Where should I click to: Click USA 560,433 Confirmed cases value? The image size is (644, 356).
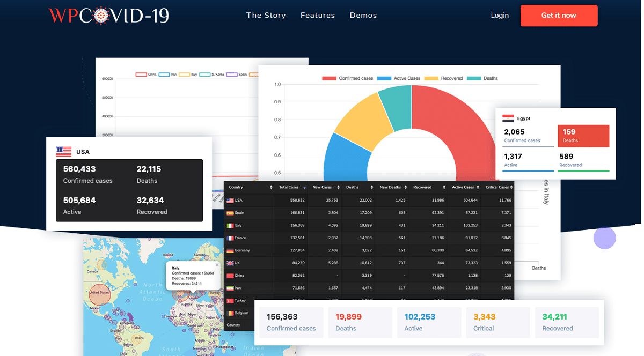click(79, 169)
